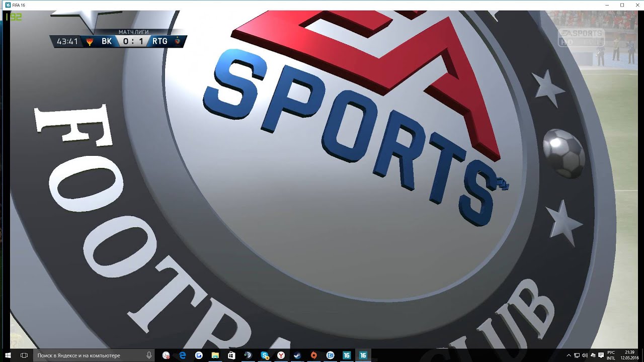Click the BK team crest on scoreboard
The image size is (644, 362).
coord(90,42)
